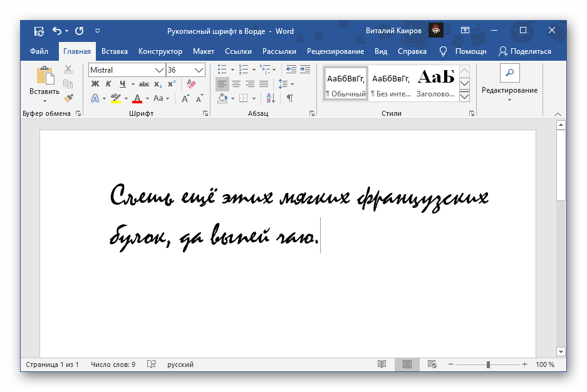Open the font size 36 dropdown
The width and height of the screenshot is (587, 392).
point(199,70)
